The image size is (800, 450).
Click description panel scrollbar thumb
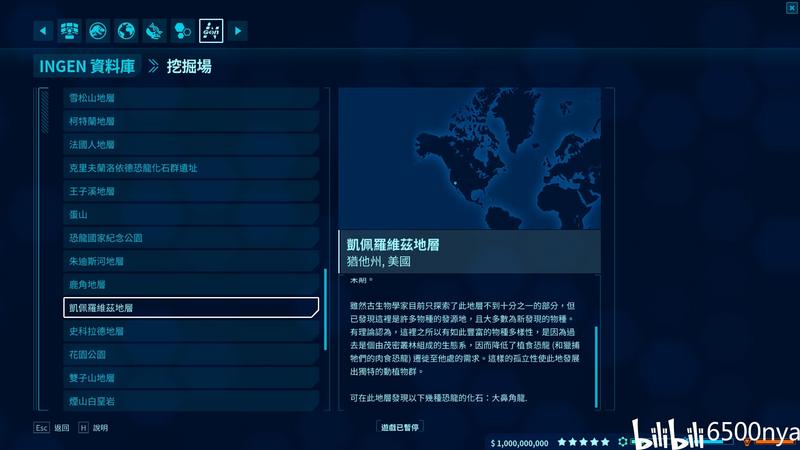596,366
